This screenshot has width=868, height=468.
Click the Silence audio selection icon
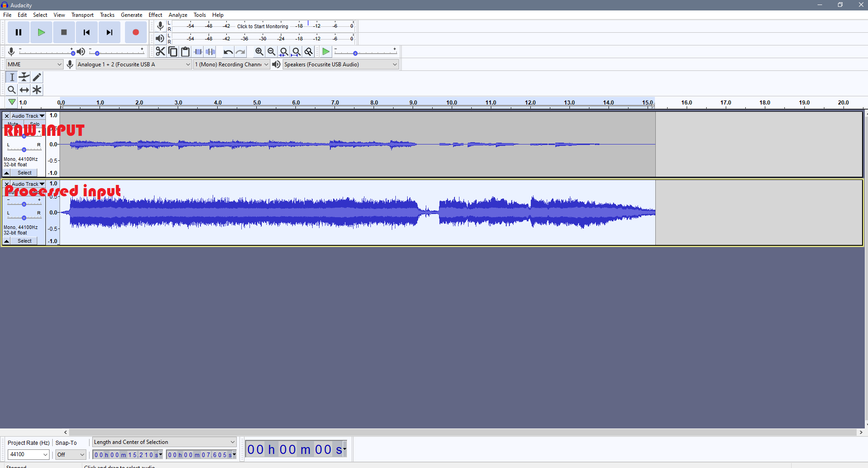tap(210, 52)
